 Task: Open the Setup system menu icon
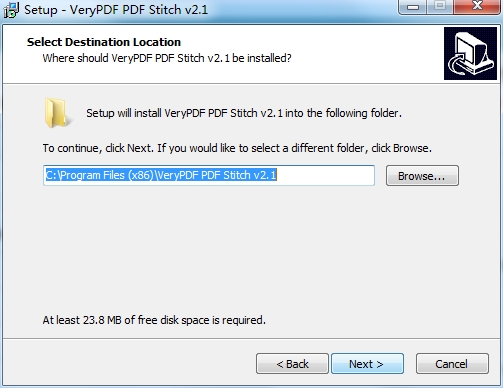(x=11, y=10)
